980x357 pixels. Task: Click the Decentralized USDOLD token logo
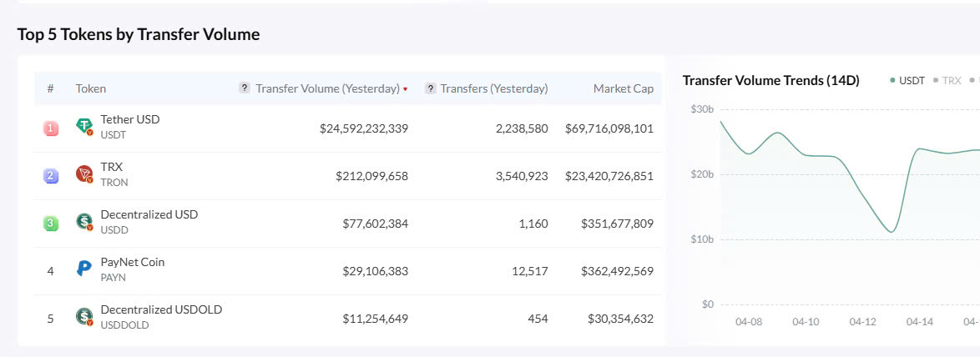coord(84,316)
